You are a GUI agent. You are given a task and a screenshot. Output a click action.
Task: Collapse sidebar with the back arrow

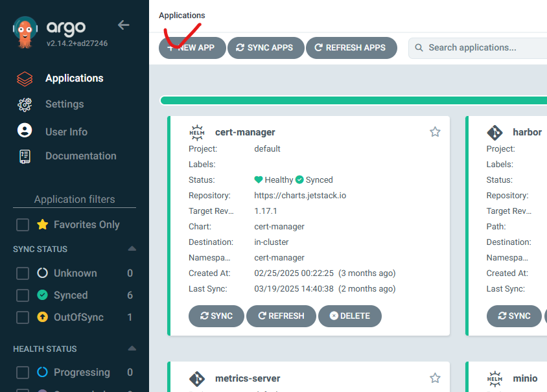coord(124,25)
